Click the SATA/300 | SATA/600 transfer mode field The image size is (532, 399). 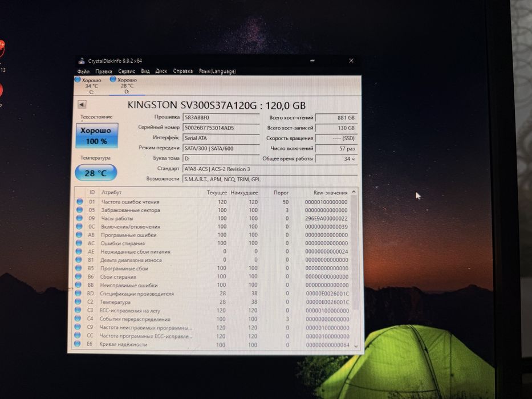221,148
